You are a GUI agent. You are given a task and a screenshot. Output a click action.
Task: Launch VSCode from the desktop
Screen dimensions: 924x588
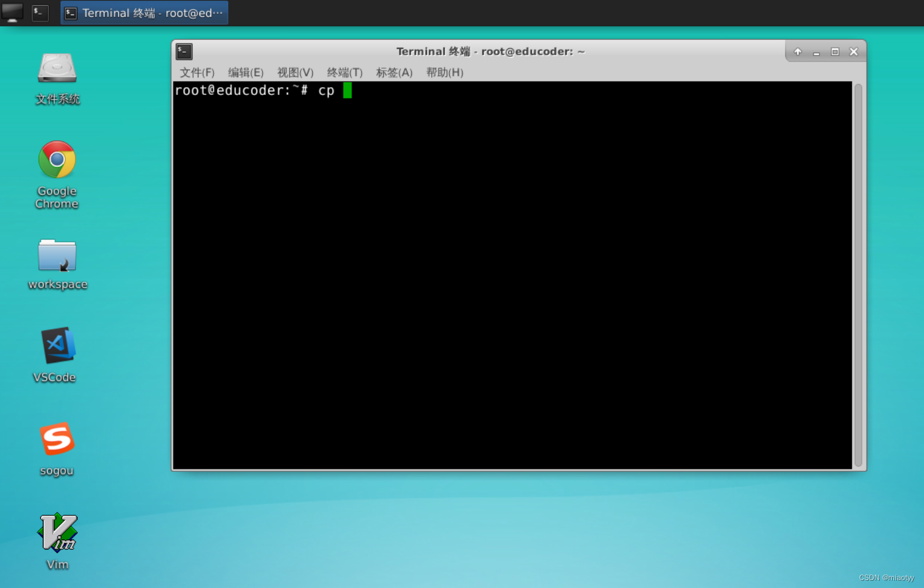(57, 355)
